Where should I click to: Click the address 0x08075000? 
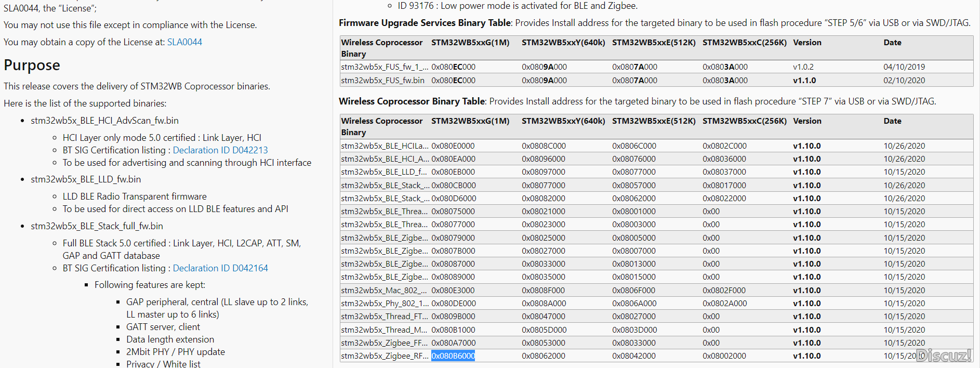(453, 212)
